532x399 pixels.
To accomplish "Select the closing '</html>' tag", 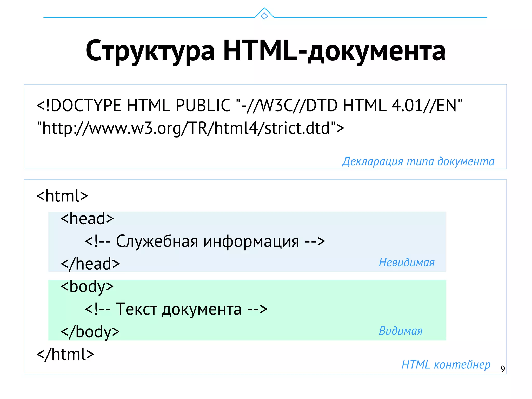I will coord(65,354).
